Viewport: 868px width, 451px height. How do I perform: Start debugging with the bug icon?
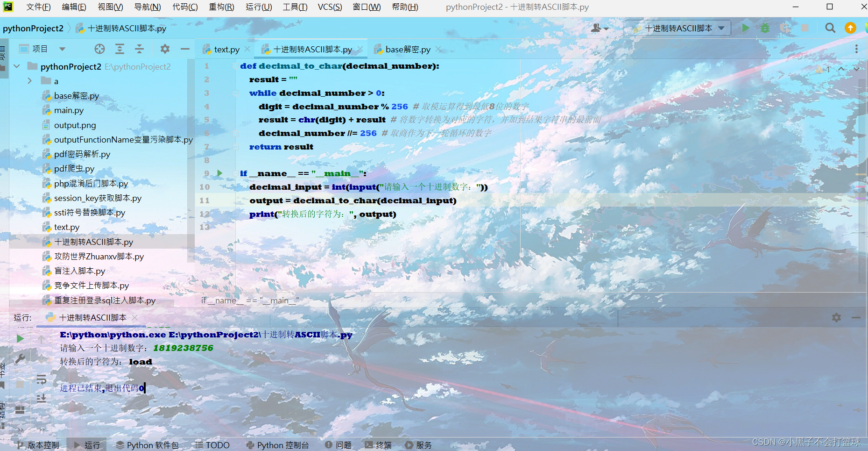coord(765,28)
